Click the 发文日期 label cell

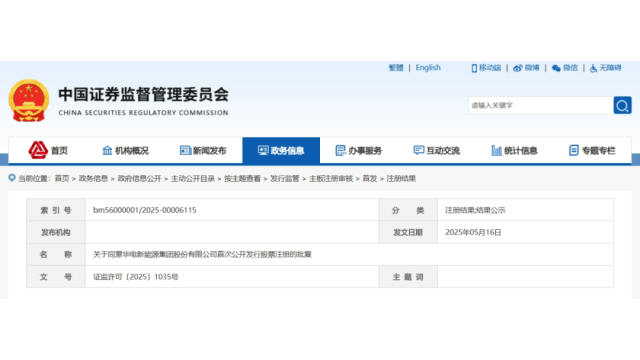(408, 232)
